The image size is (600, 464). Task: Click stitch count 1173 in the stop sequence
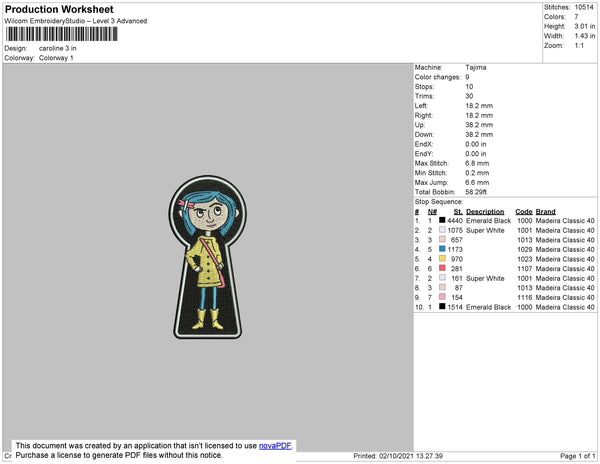pyautogui.click(x=455, y=249)
